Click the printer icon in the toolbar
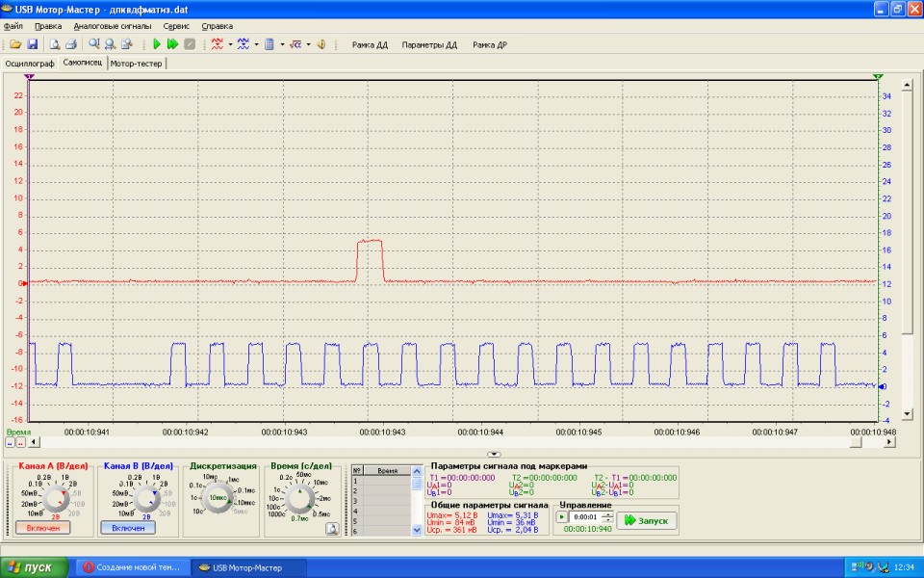Viewport: 924px width, 578px height. [70, 44]
